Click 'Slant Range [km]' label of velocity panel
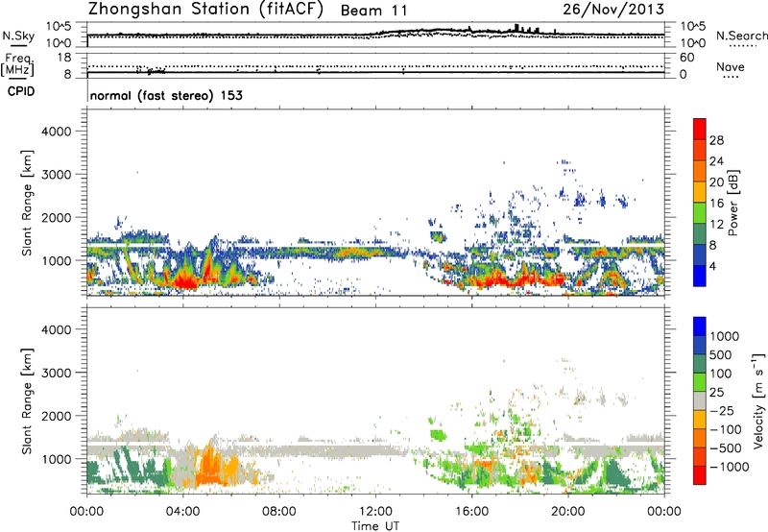This screenshot has height=532, width=768. click(27, 400)
